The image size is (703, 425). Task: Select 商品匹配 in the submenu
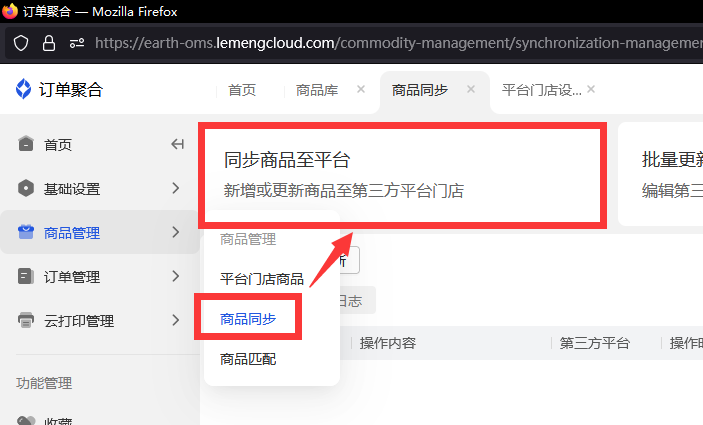248,359
